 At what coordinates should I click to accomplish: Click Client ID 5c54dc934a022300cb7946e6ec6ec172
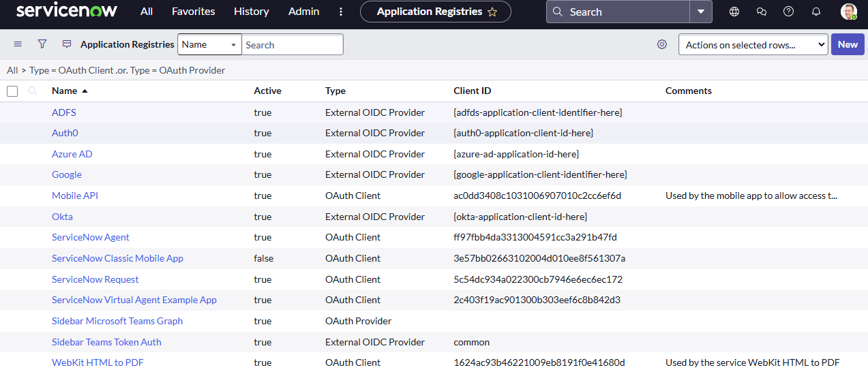tap(538, 279)
